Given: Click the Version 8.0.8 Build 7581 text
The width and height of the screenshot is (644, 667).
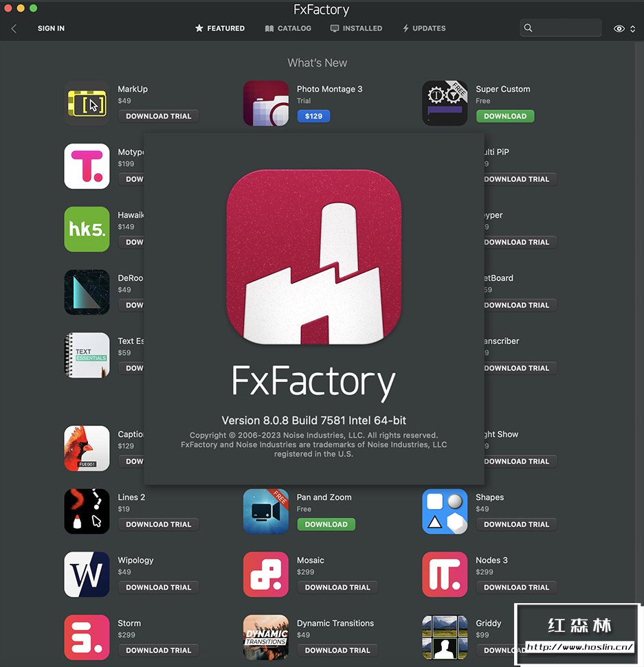Looking at the screenshot, I should [313, 420].
